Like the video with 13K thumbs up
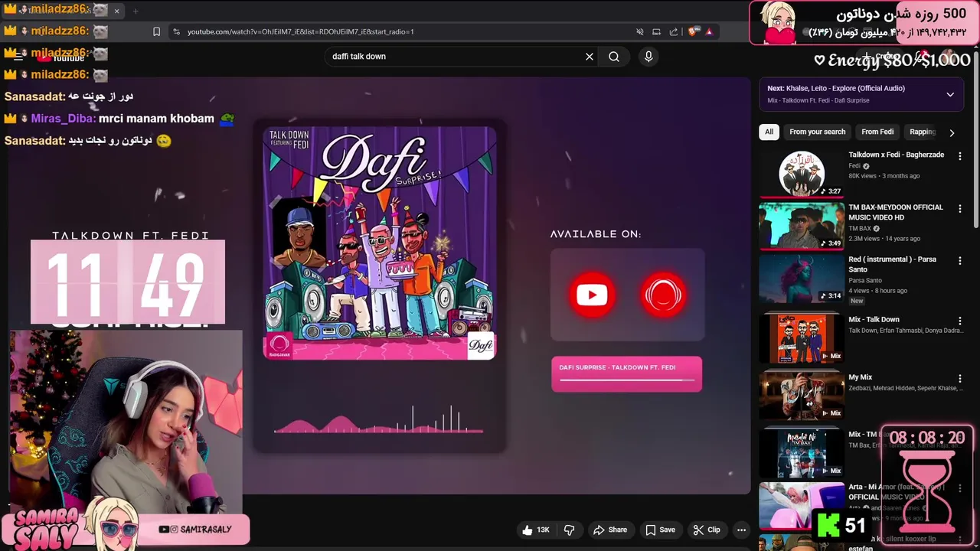Screen dimensions: 980x551 pos(535,530)
